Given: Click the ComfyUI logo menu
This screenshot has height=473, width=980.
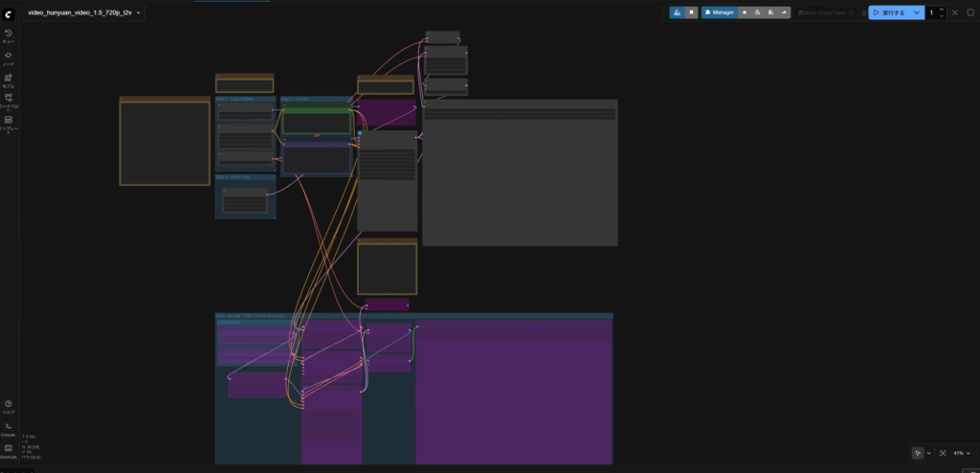Looking at the screenshot, I should (9, 12).
